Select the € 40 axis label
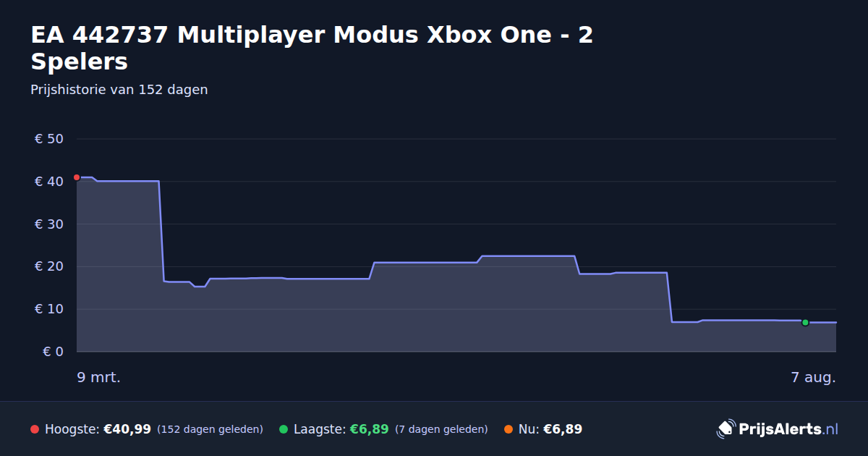 49,182
